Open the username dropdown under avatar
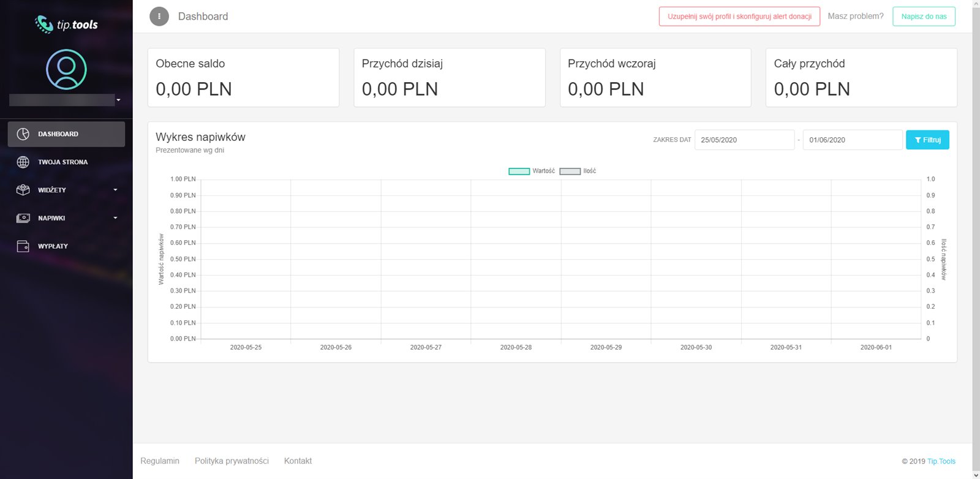The height and width of the screenshot is (479, 980). (x=118, y=100)
